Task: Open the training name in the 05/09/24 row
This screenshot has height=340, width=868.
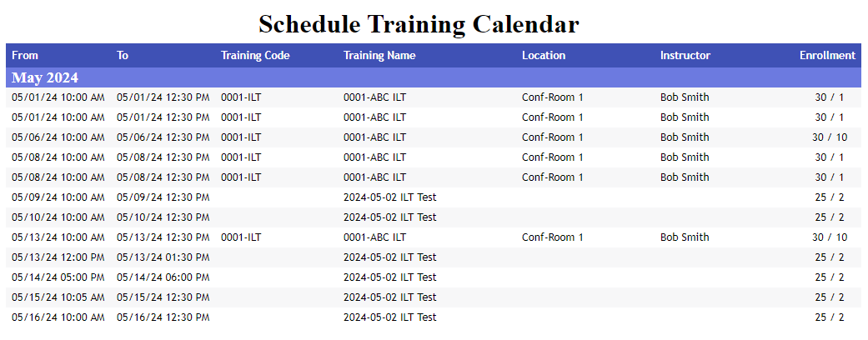Action: point(389,197)
